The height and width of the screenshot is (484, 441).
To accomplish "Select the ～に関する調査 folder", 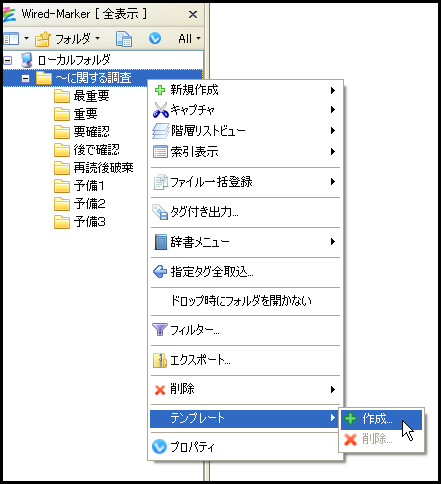I will 93,78.
